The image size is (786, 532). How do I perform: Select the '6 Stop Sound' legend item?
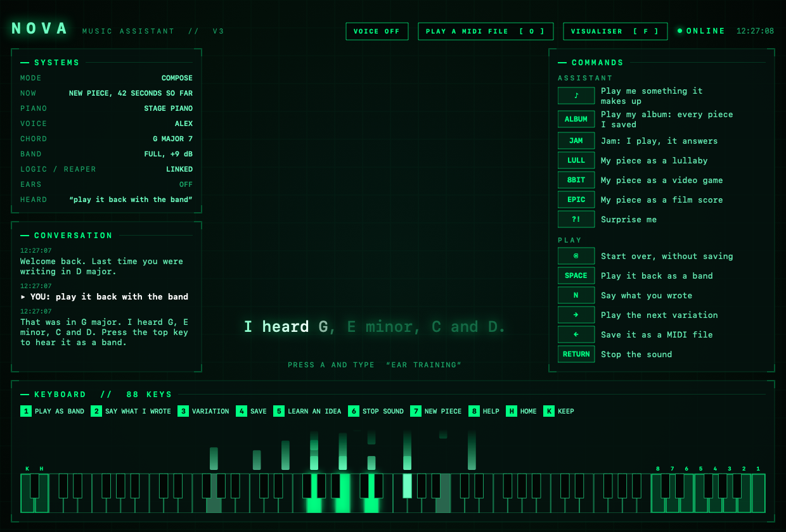tap(376, 411)
